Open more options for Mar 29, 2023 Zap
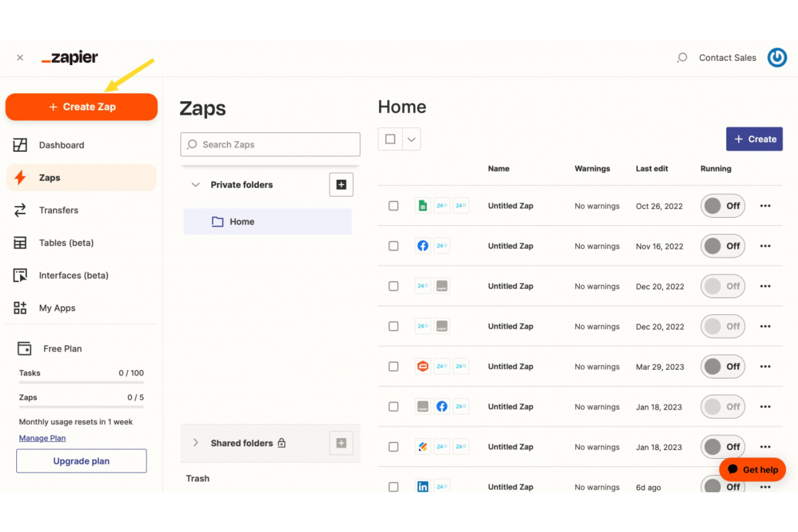The width and height of the screenshot is (798, 532). coord(765,367)
